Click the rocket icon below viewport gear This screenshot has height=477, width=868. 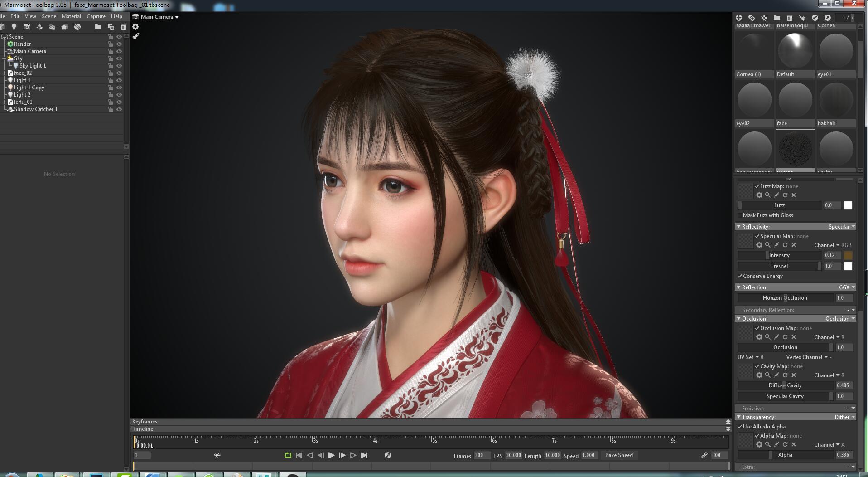pyautogui.click(x=135, y=36)
